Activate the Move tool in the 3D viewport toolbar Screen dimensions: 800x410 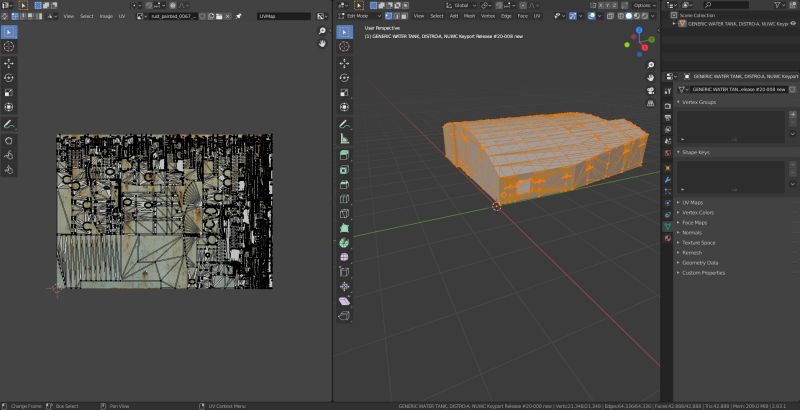tap(344, 63)
